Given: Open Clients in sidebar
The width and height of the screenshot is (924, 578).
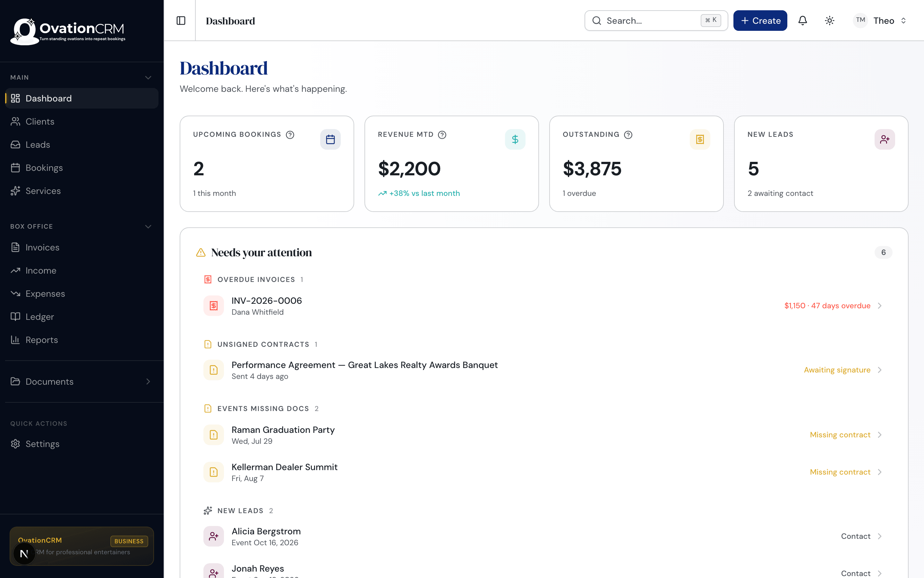Looking at the screenshot, I should coord(82,122).
